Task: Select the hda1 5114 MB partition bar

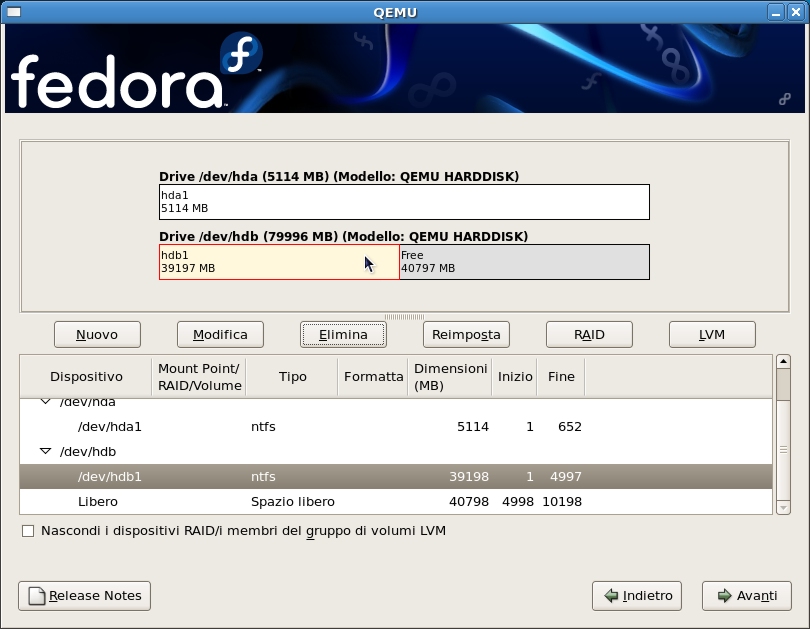Action: [x=404, y=202]
